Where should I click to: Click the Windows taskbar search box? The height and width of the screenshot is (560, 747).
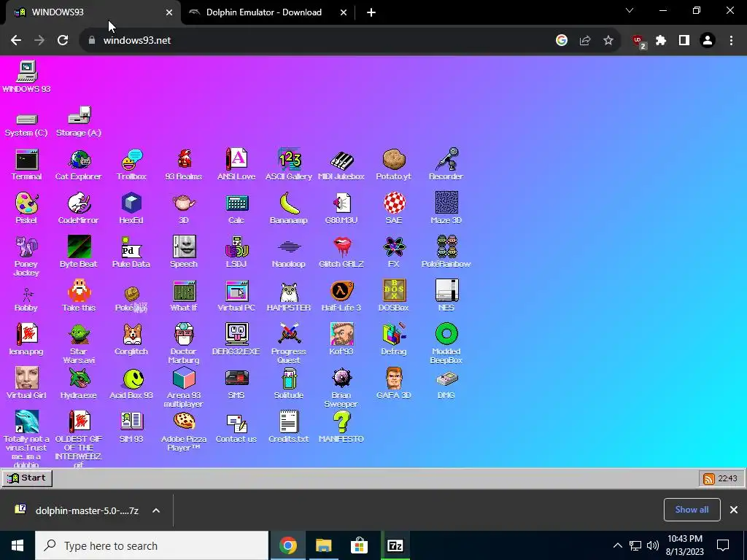(152, 545)
